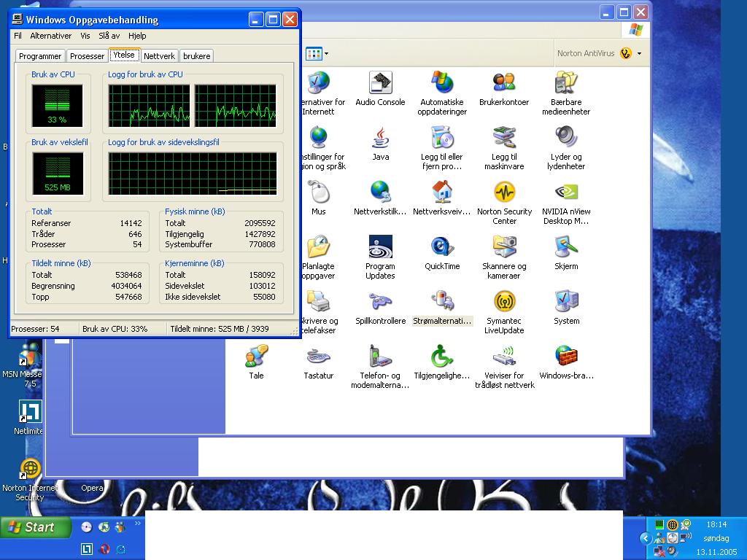Open the Hjelp menu

[137, 36]
